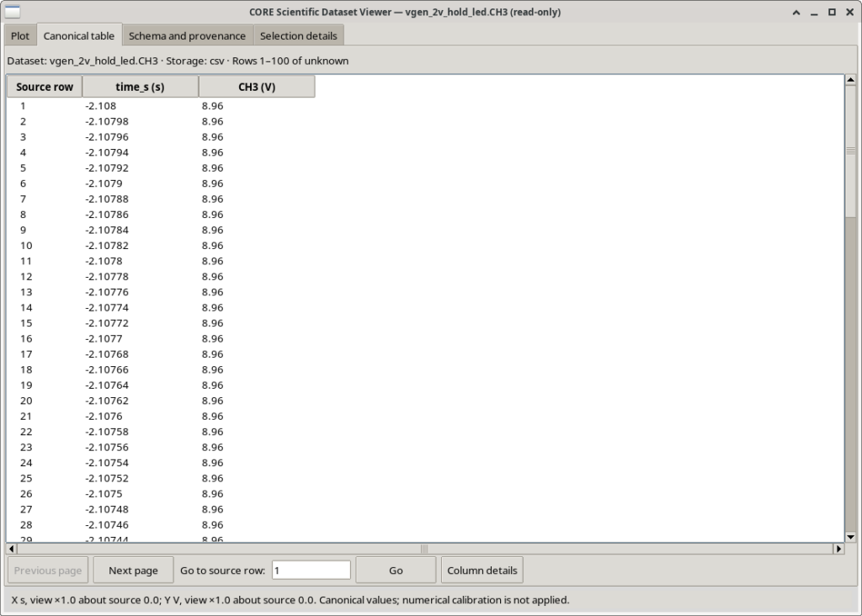862x616 pixels.
Task: Select time value -2.1077
Action: [104, 338]
